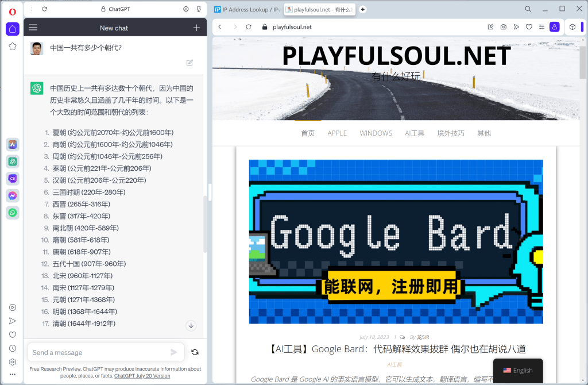Save page to Pinboards heart icon in toolbar

[x=529, y=27]
